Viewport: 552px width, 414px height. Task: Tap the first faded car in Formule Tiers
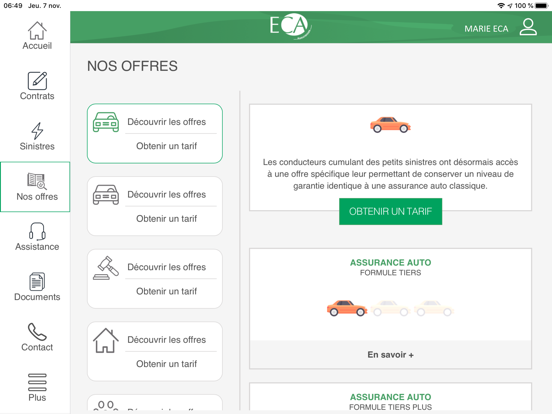click(390, 308)
